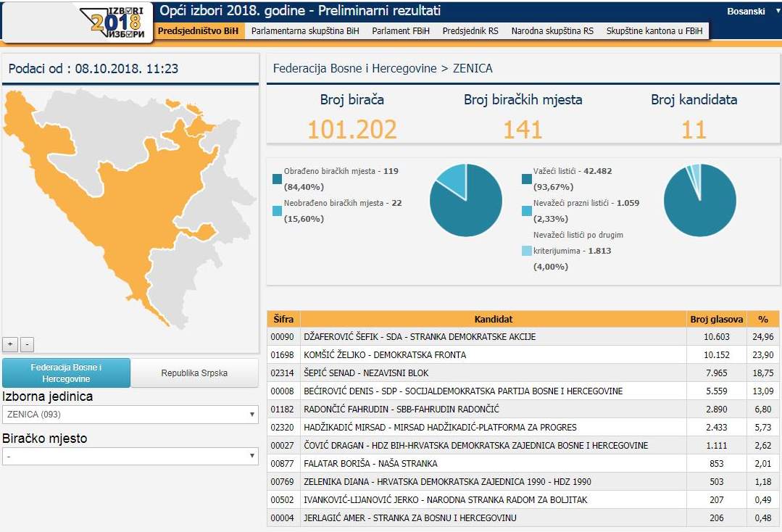The height and width of the screenshot is (532, 782).
Task: Click the valid ballots pie chart
Action: tap(699, 201)
